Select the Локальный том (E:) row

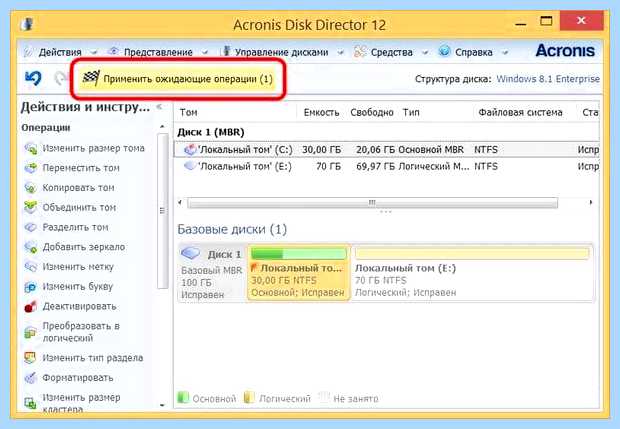[x=387, y=166]
